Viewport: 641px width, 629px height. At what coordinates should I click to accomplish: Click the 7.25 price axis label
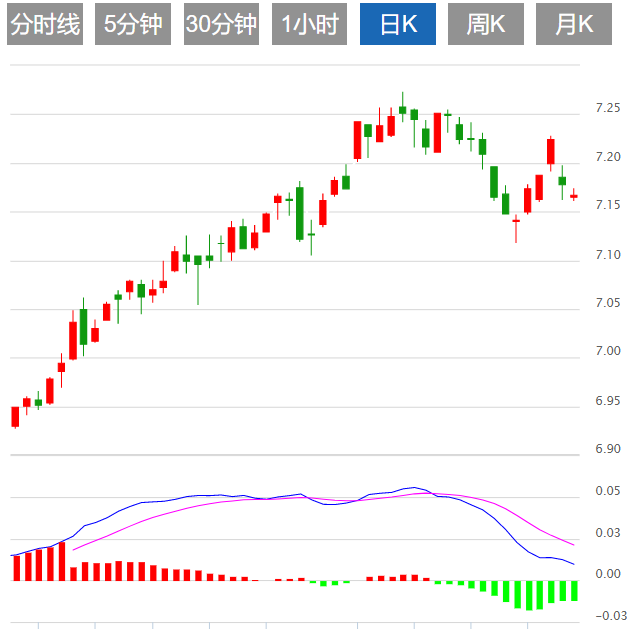pos(608,108)
